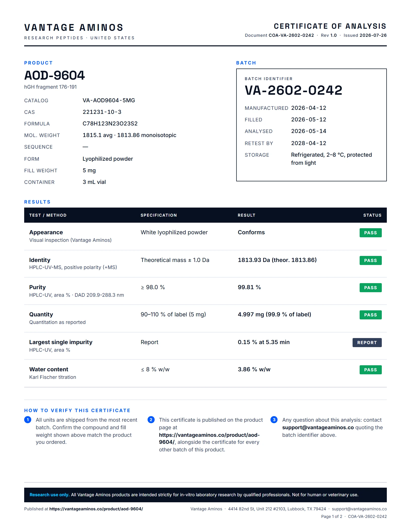
Task: Click the specification 'Theoretical mass ± 1.0 Da'
Action: point(175,260)
